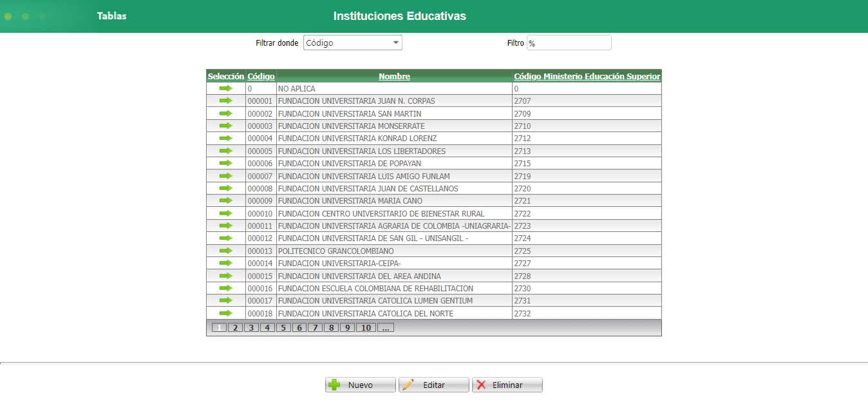Select row 000006 Popayan arrow

click(x=225, y=163)
